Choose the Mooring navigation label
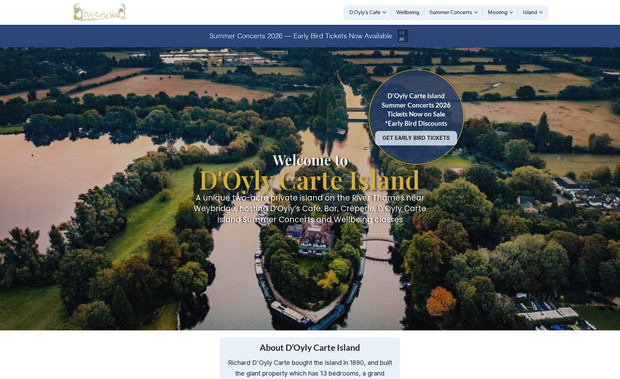620x379 pixels. [x=497, y=13]
